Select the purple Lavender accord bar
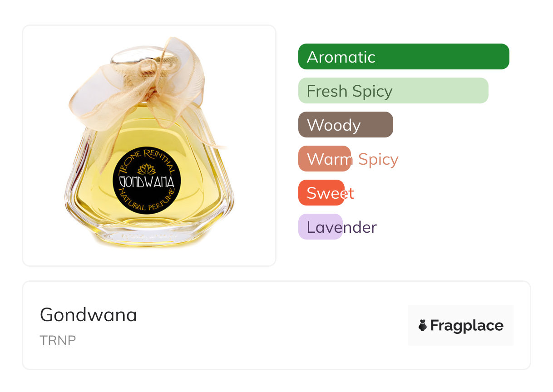This screenshot has width=553, height=392. tap(321, 227)
